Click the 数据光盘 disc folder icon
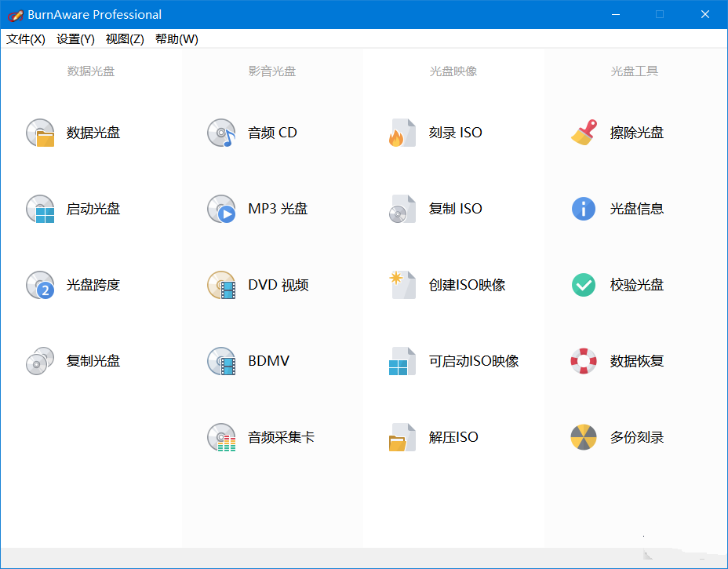 (x=40, y=133)
